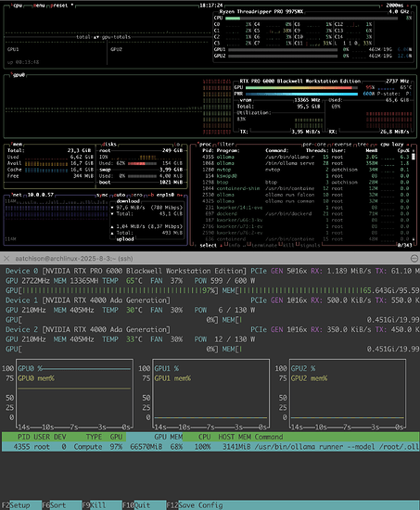Click the GPU2 % history graph
420x510 pixels.
coord(348,394)
